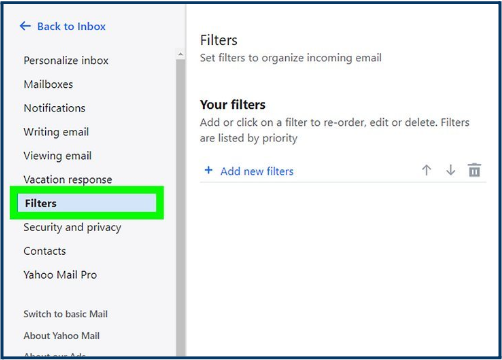
Task: Go to Mailboxes settings
Action: click(x=48, y=84)
